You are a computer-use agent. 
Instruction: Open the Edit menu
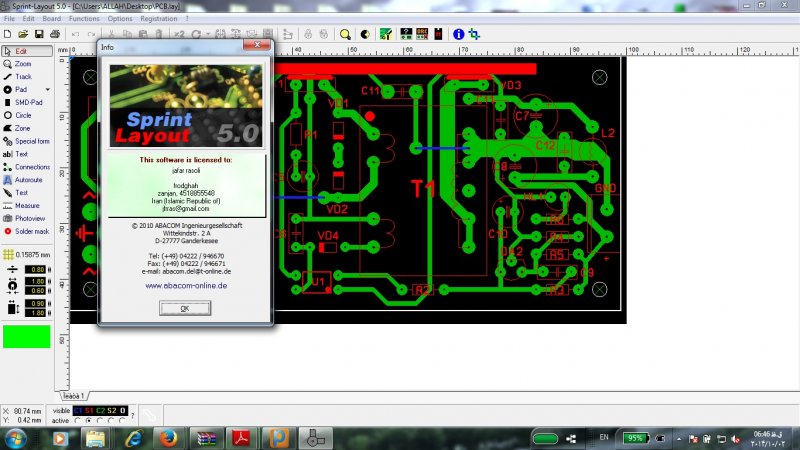point(28,18)
